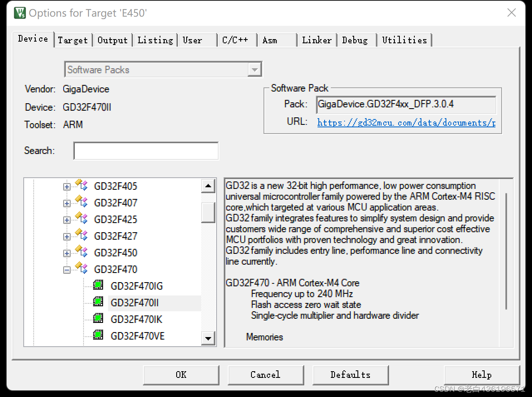The width and height of the screenshot is (532, 397).
Task: Click the 'GigaDevice' vendor value
Action: pos(86,89)
